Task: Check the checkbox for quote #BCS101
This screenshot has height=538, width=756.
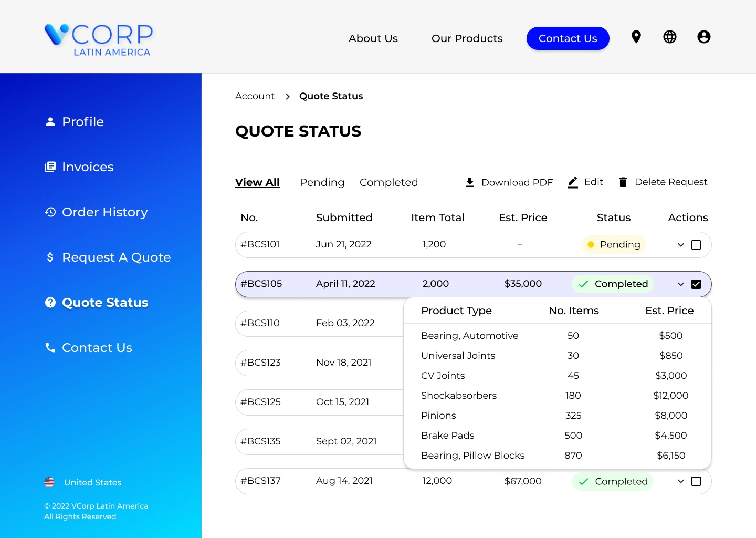Action: 697,244
